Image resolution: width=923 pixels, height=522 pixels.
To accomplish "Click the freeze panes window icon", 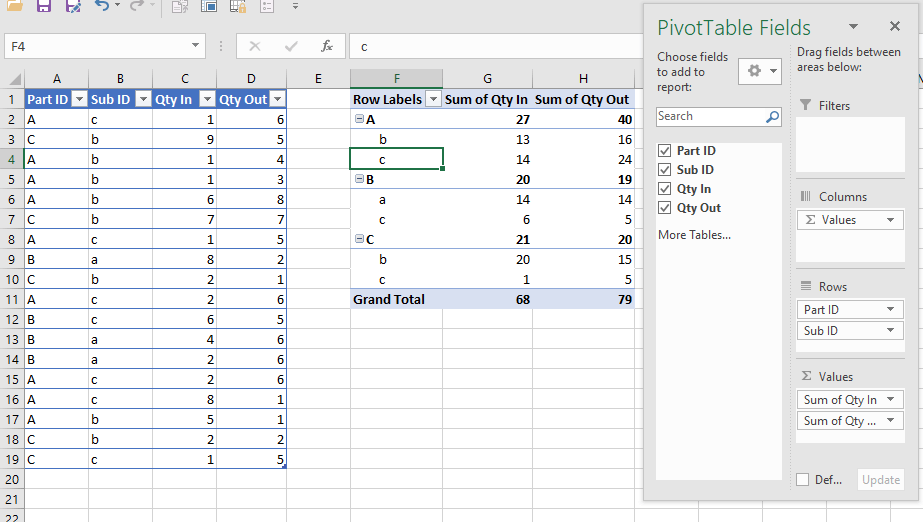I will click(x=208, y=6).
